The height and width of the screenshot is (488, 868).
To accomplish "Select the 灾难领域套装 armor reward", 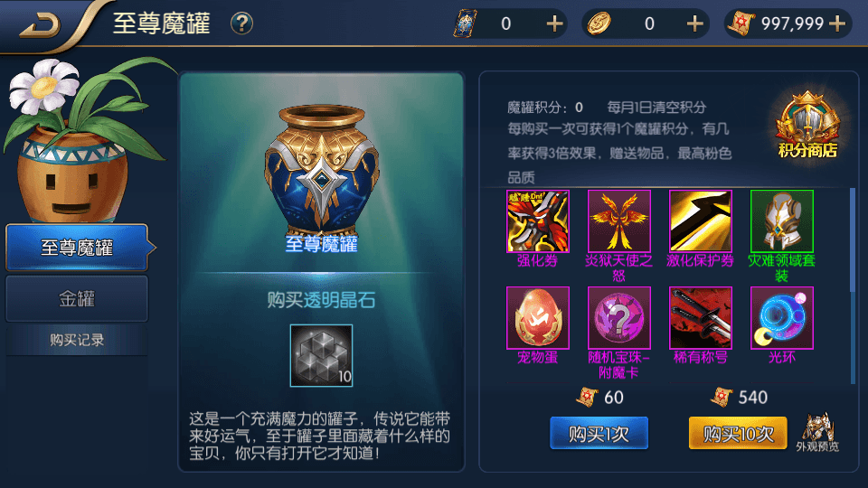I will click(781, 221).
